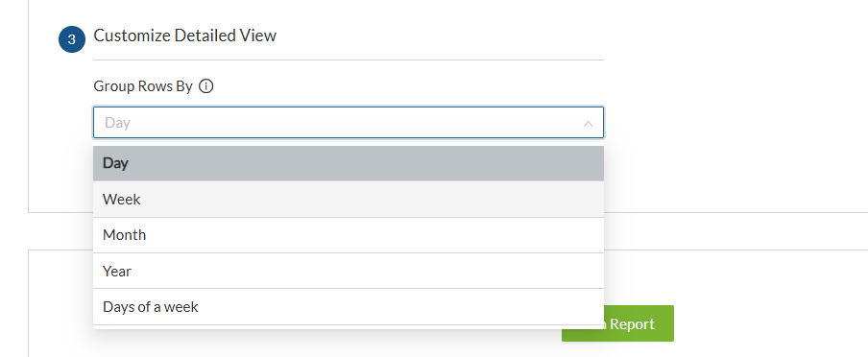Click the Customize Detailed View heading

pyautogui.click(x=185, y=36)
